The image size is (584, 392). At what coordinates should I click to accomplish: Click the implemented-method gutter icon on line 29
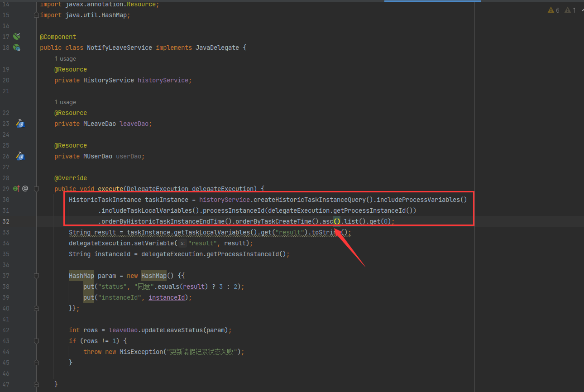point(16,189)
